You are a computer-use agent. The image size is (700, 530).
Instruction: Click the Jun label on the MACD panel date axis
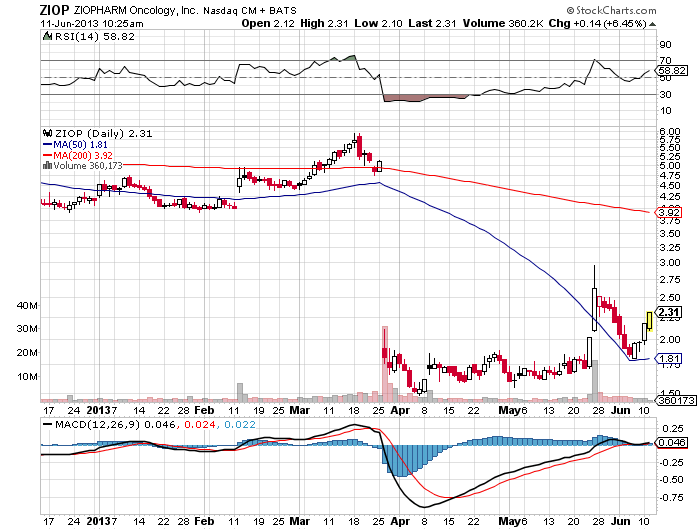(621, 521)
